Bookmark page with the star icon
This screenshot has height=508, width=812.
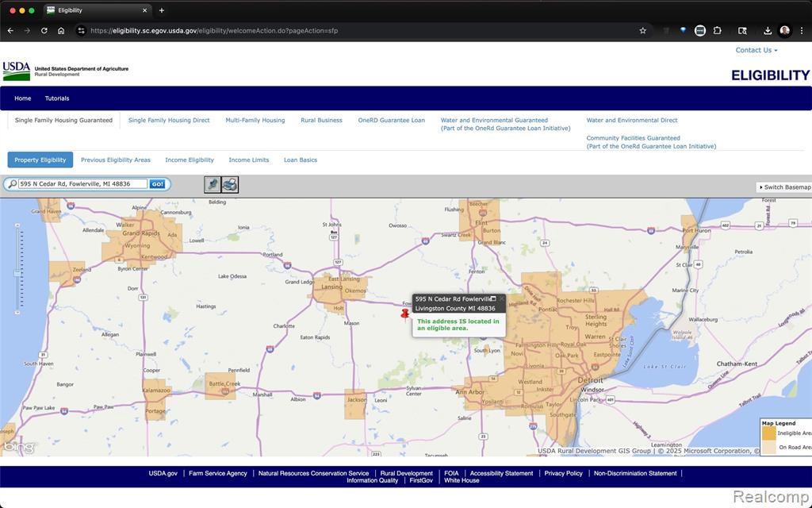point(642,31)
